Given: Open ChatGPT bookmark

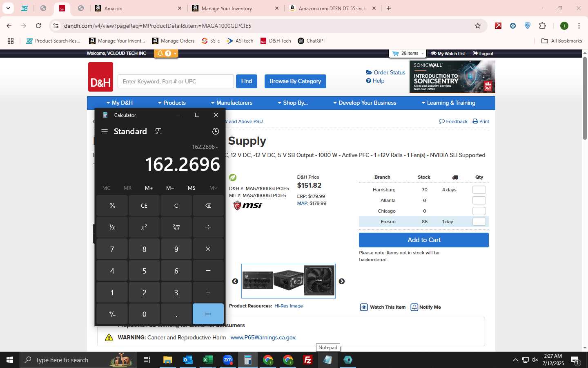Looking at the screenshot, I should 312,41.
